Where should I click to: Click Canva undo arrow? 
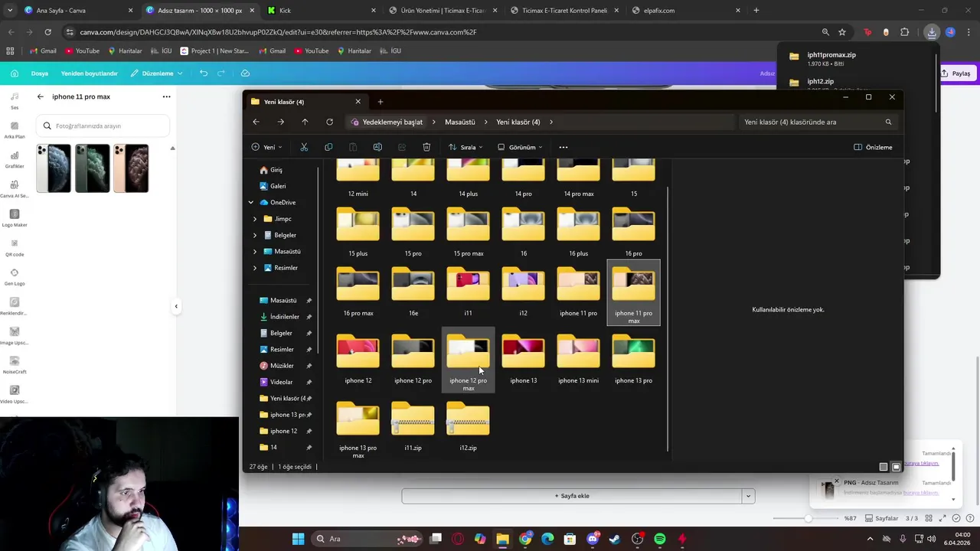coord(204,73)
